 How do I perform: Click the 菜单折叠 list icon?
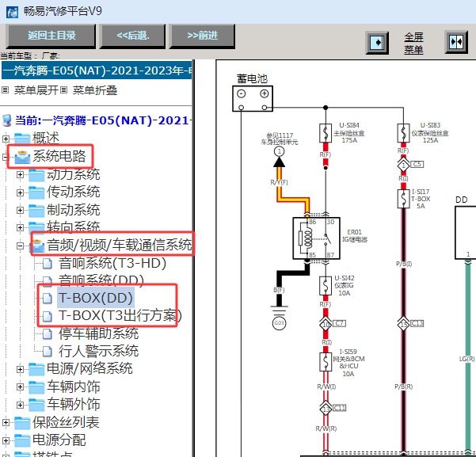(x=63, y=90)
